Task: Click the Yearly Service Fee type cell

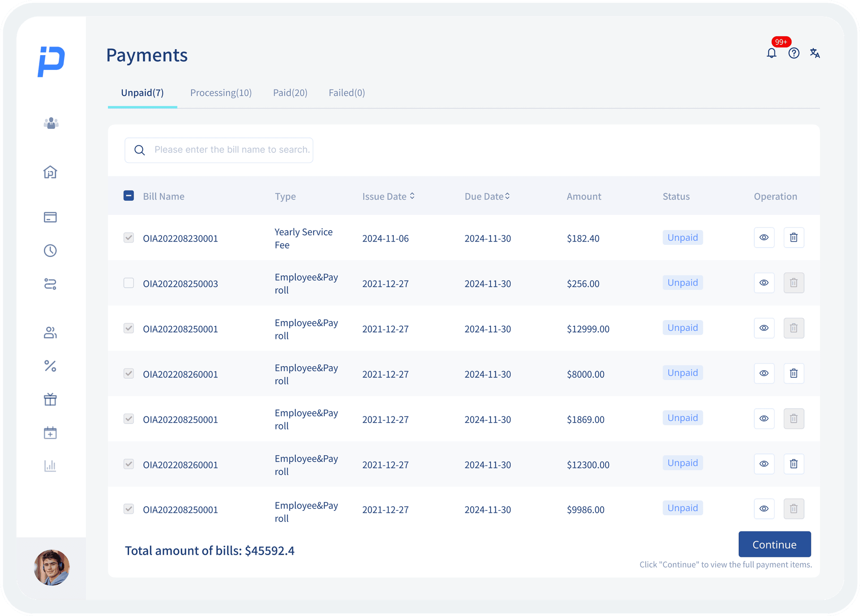Action: click(303, 238)
